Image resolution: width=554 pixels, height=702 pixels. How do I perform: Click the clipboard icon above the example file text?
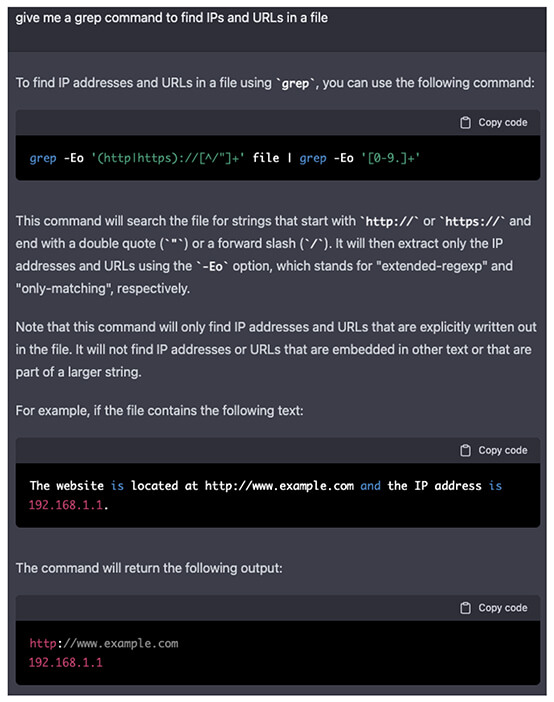465,450
